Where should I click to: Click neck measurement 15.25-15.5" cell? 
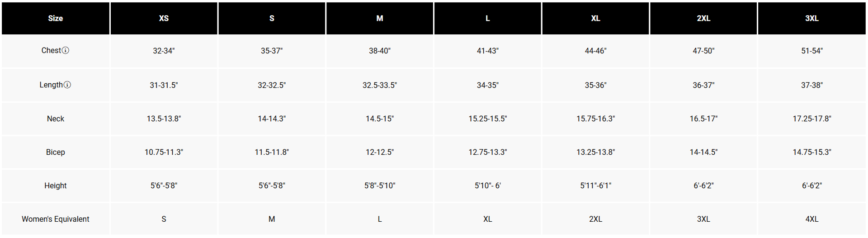point(487,119)
